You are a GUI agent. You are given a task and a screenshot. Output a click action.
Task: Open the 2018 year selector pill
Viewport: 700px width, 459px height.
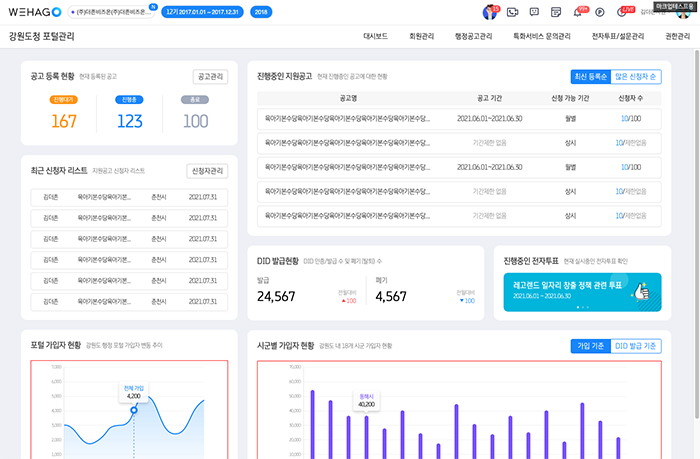pos(261,12)
